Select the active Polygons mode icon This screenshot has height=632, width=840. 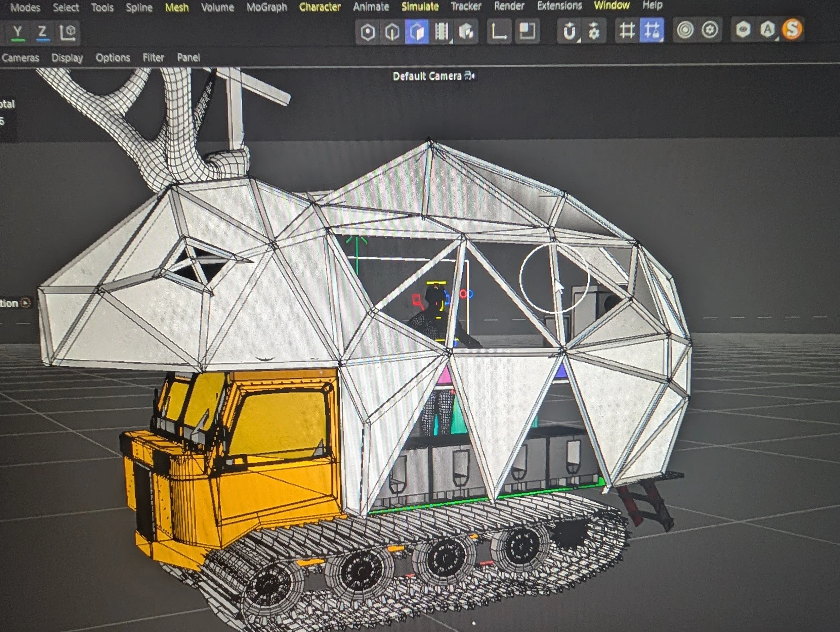click(x=417, y=32)
